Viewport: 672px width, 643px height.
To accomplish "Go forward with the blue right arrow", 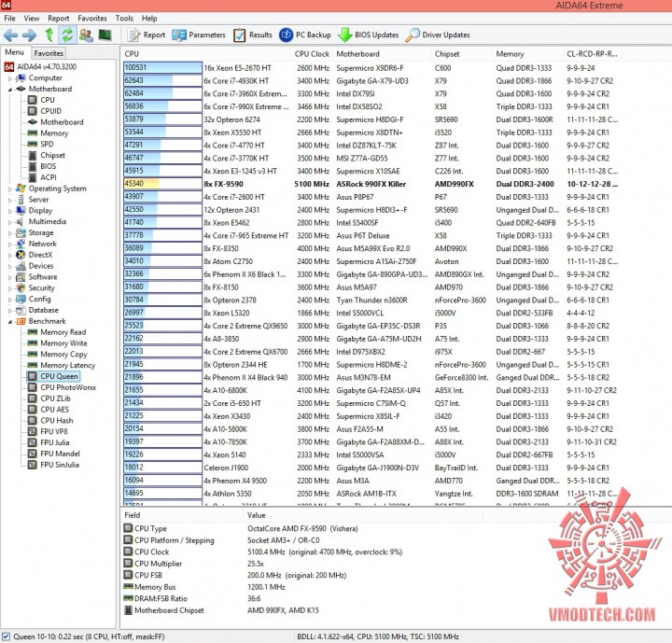I will pyautogui.click(x=29, y=35).
